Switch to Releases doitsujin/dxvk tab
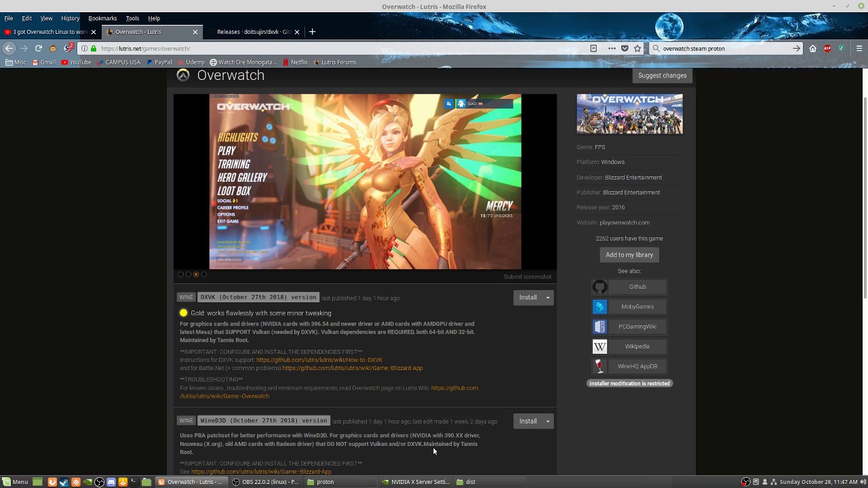Image resolution: width=868 pixels, height=488 pixels. tap(254, 32)
